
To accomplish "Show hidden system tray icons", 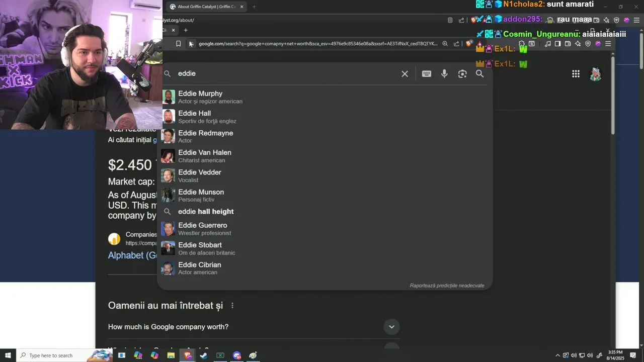I will tap(557, 355).
